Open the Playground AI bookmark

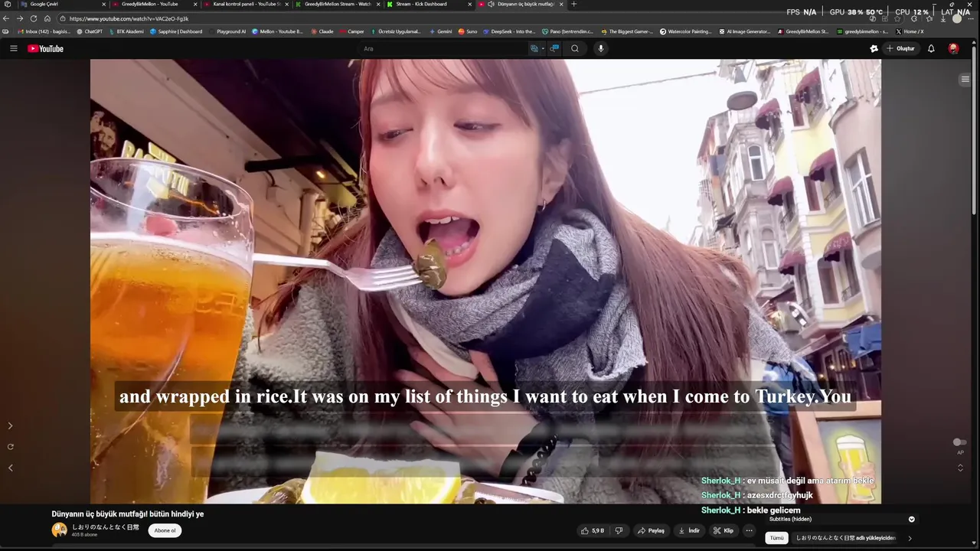(x=227, y=31)
